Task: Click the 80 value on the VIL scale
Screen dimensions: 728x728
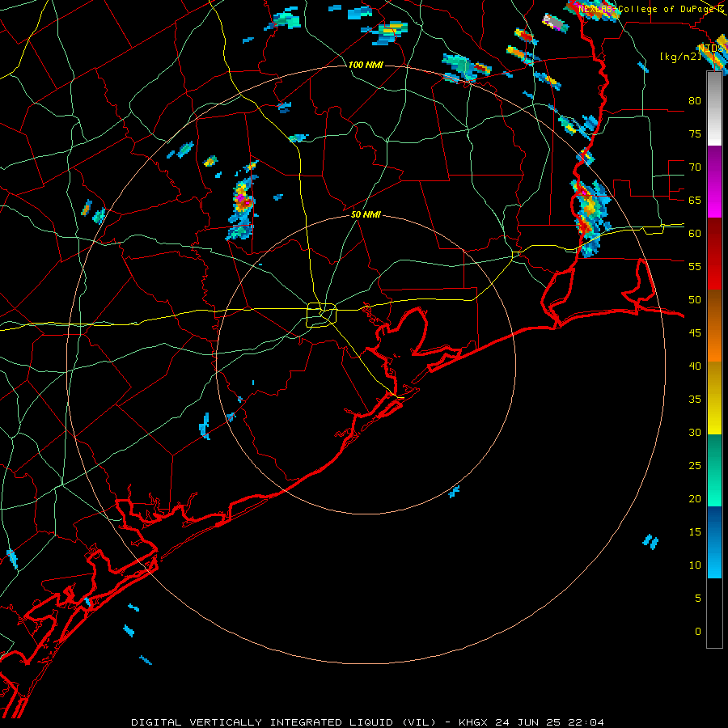Action: point(695,101)
